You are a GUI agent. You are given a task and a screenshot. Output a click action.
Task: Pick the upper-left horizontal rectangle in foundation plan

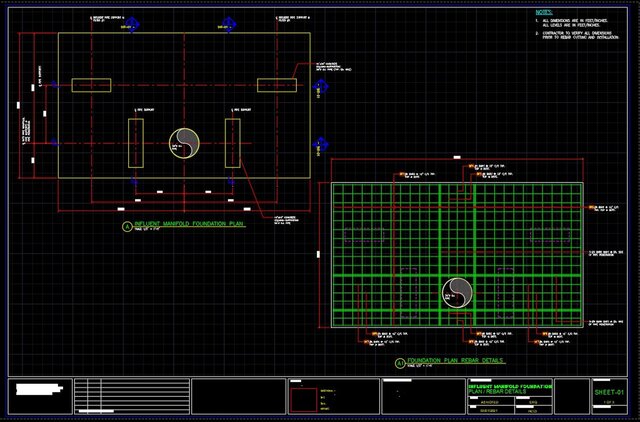click(93, 84)
